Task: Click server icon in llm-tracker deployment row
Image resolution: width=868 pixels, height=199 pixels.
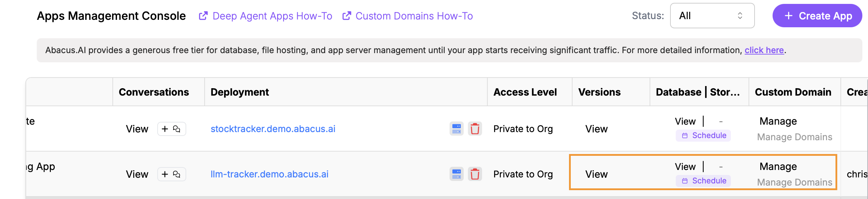Action: 456,174
